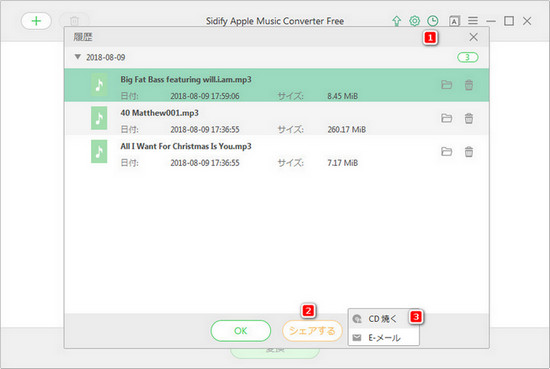
Task: Open the language selection icon
Action: [x=454, y=21]
